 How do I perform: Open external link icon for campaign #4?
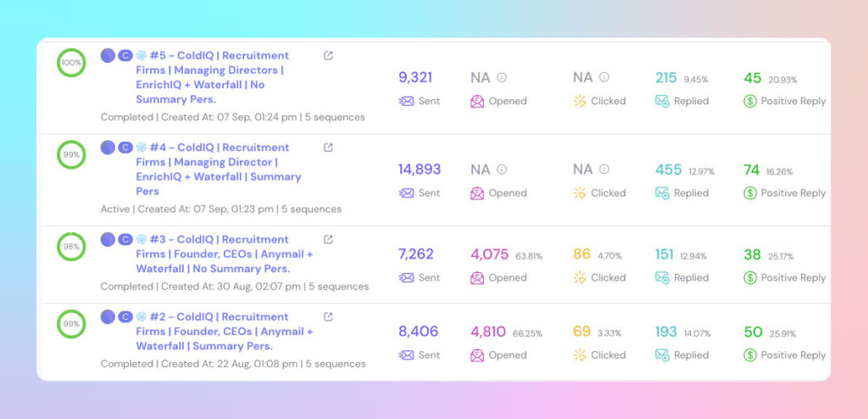coord(329,148)
